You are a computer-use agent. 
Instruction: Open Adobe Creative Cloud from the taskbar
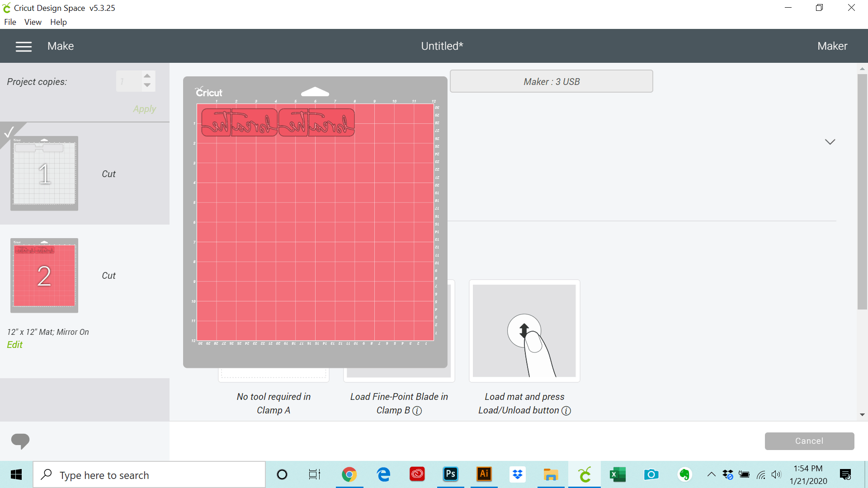pyautogui.click(x=417, y=474)
